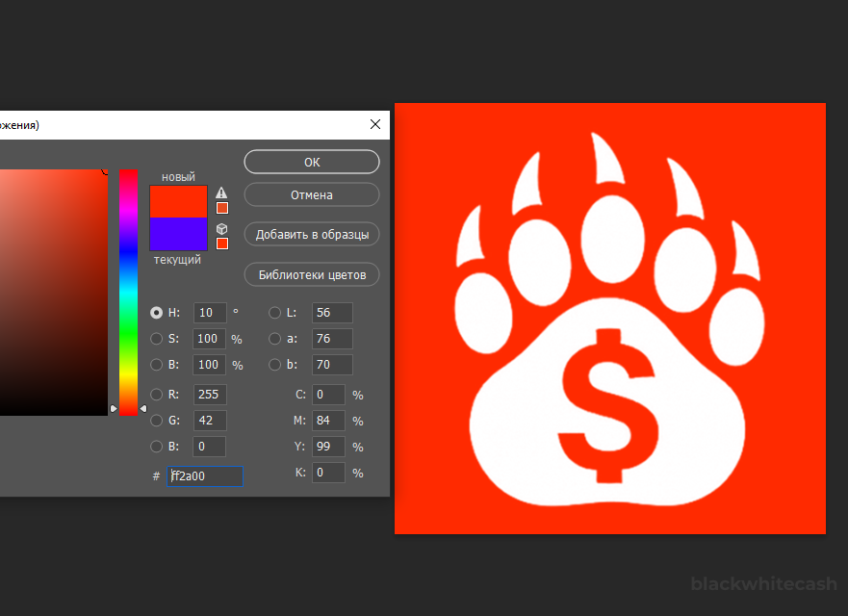848x616 pixels.
Task: Close the color picker dialog with X
Action: tap(375, 125)
